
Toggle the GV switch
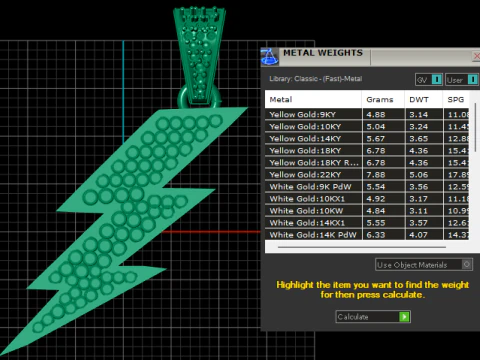point(437,80)
